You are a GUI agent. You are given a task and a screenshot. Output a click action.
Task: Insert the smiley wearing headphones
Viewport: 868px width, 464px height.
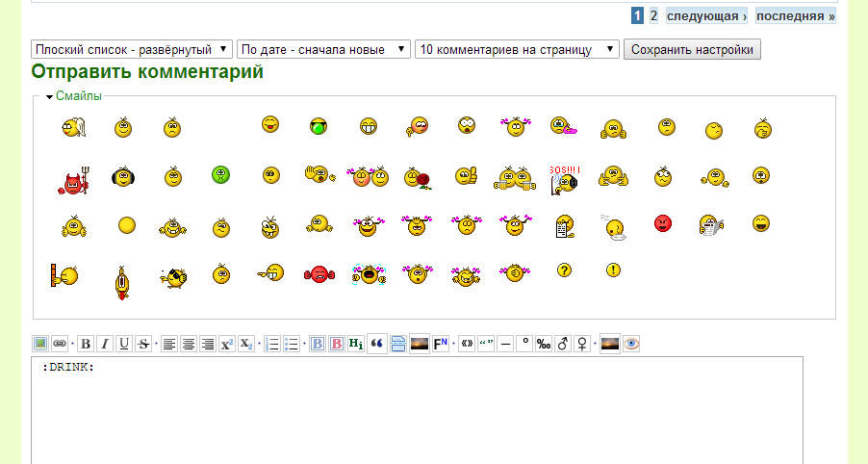[123, 176]
